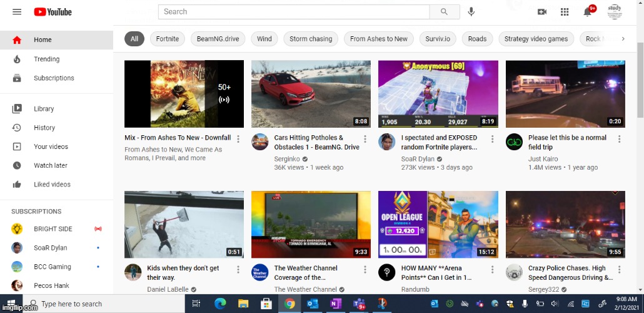Open the Randumb channel avatar

tap(386, 272)
